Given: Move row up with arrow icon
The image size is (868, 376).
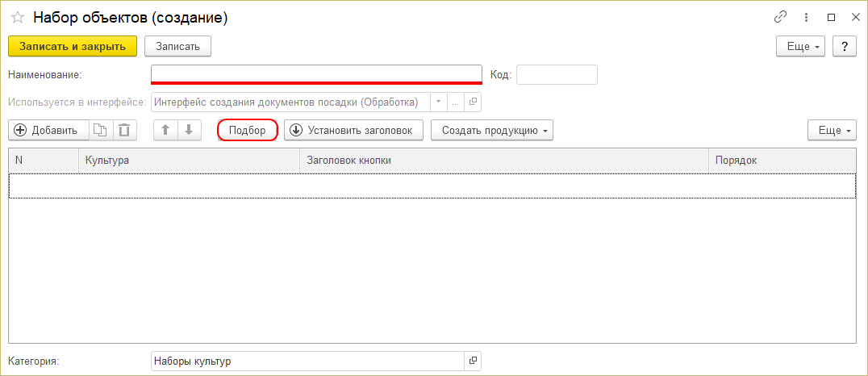Looking at the screenshot, I should 165,130.
